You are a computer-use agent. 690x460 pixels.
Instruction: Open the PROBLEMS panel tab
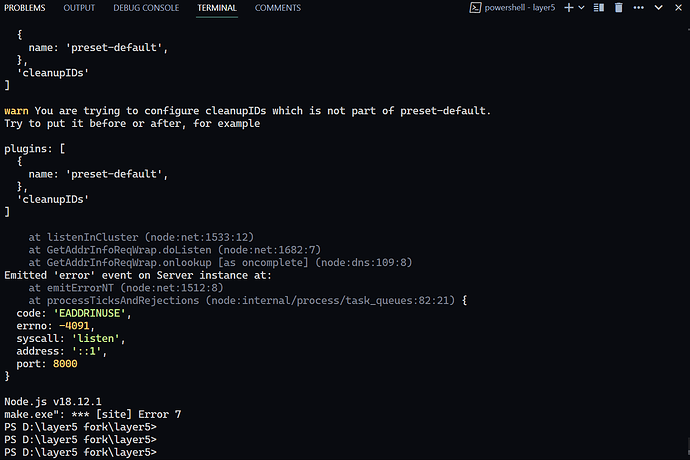25,8
